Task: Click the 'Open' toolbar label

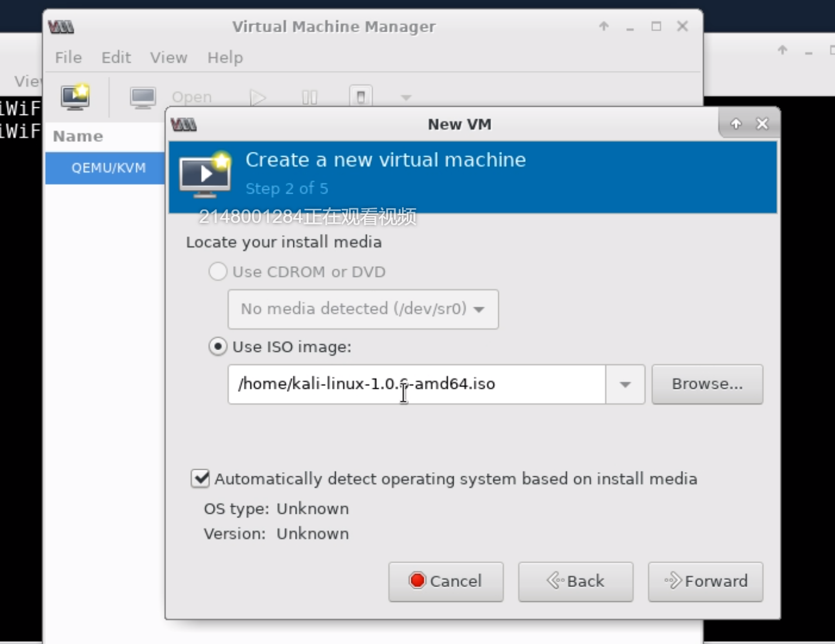Action: 192,97
